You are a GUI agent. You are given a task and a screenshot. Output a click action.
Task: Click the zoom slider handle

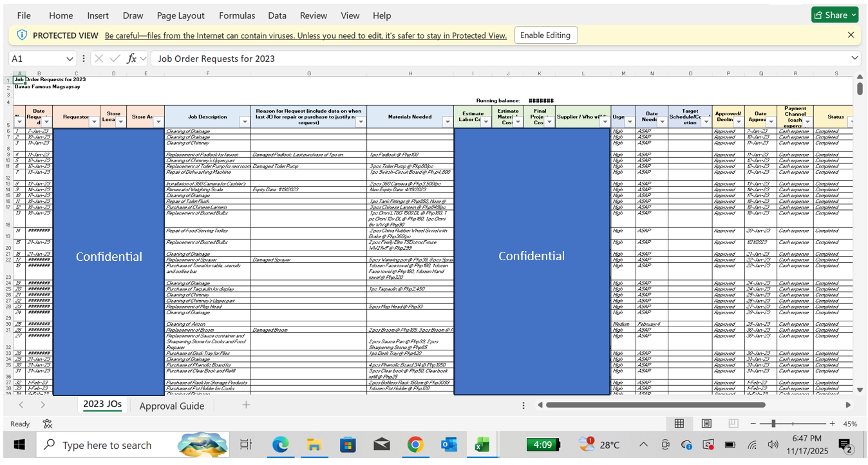click(773, 424)
